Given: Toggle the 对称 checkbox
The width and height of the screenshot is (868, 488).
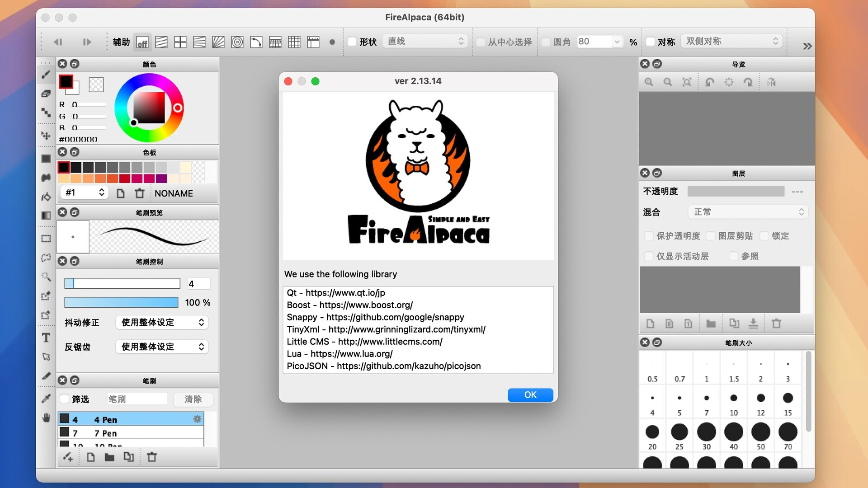Looking at the screenshot, I should (x=650, y=42).
